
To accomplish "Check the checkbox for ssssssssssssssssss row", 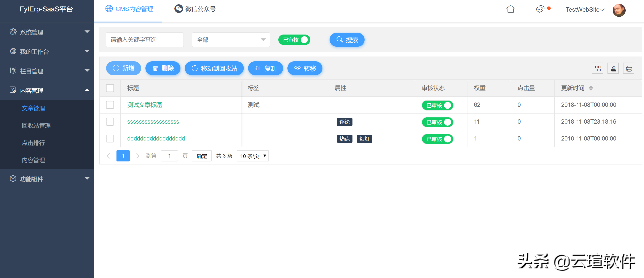I will pos(110,122).
